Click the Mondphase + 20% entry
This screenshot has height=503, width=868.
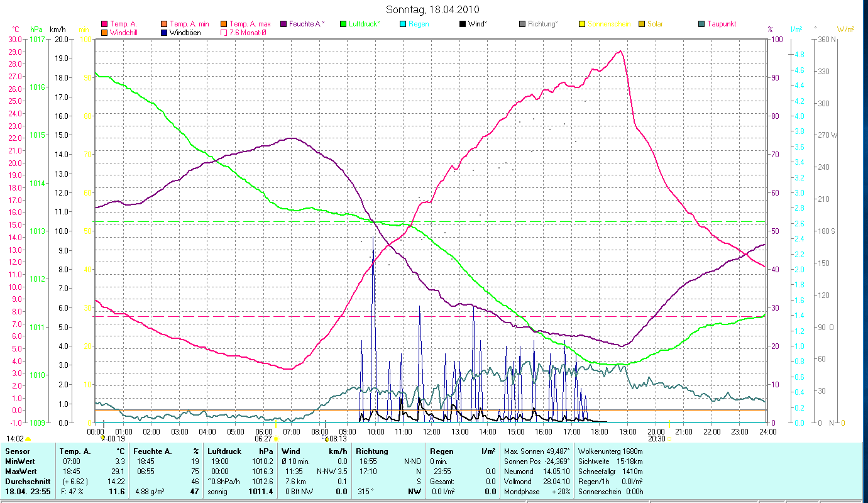[x=537, y=492]
